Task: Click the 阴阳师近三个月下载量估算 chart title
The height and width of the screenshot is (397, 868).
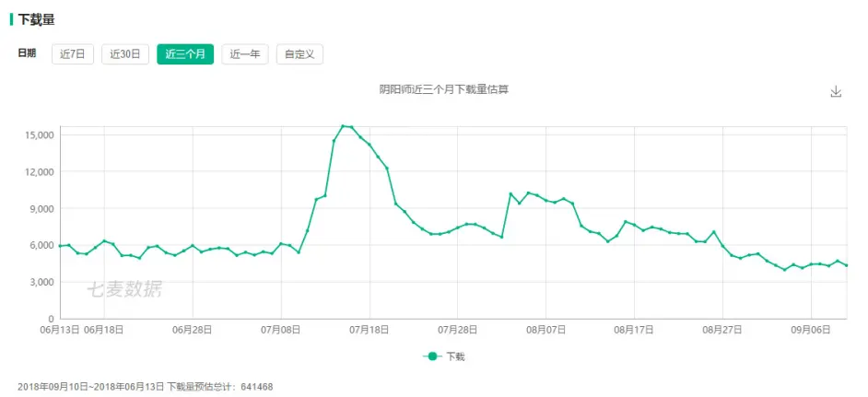Action: tap(444, 89)
